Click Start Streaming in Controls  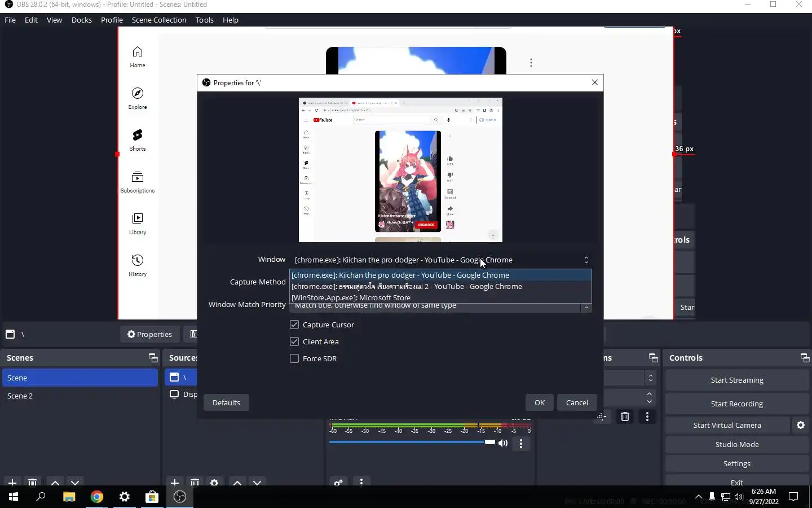point(737,380)
